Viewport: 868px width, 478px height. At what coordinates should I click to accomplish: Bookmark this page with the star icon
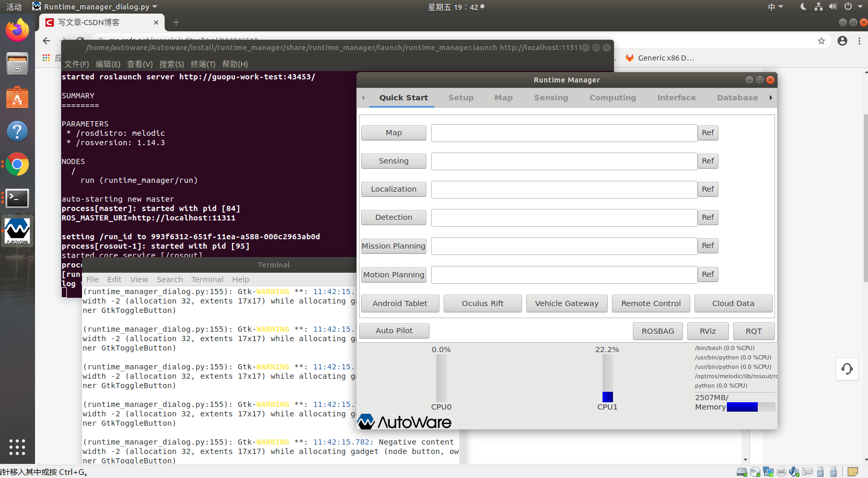coord(821,41)
